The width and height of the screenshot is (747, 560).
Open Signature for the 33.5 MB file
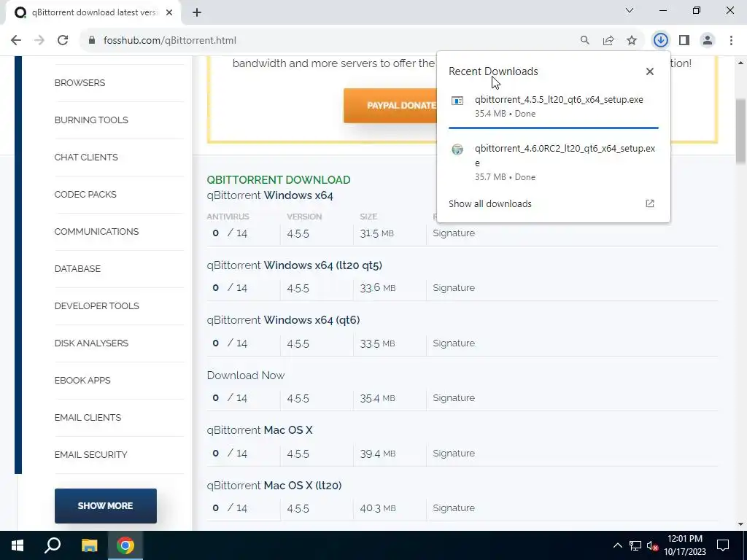(454, 343)
